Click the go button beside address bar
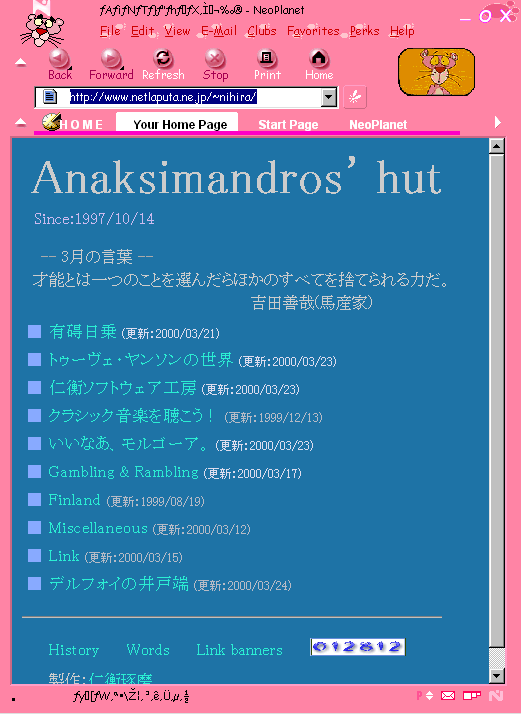This screenshot has height=714, width=521. (x=355, y=97)
